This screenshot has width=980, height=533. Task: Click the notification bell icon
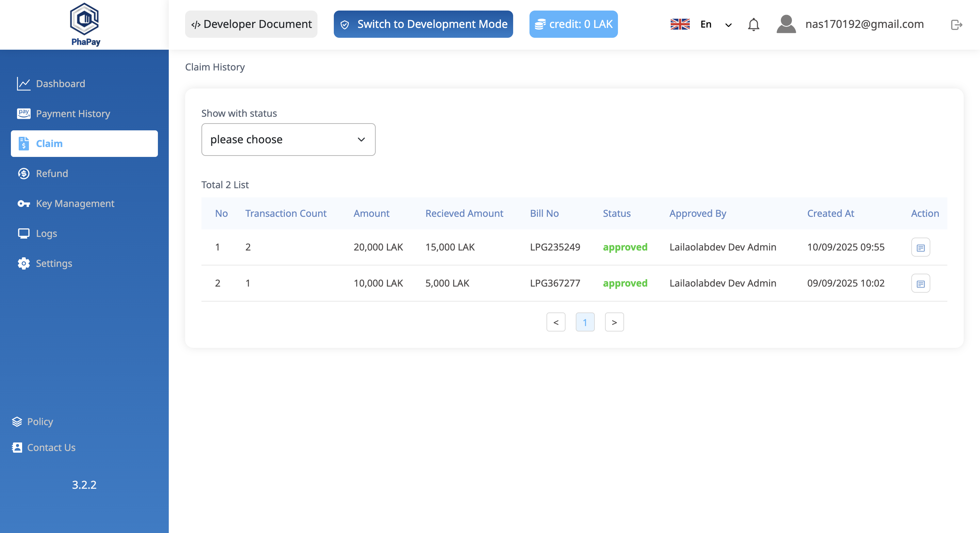tap(753, 25)
